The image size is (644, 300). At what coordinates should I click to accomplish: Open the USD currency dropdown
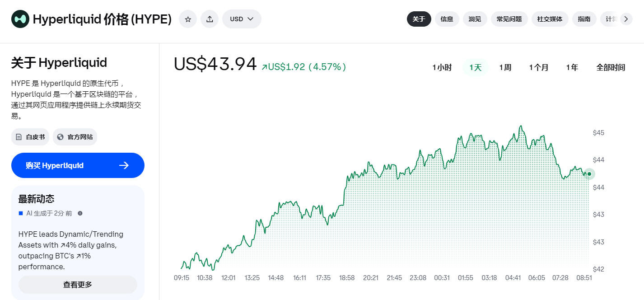coord(242,19)
